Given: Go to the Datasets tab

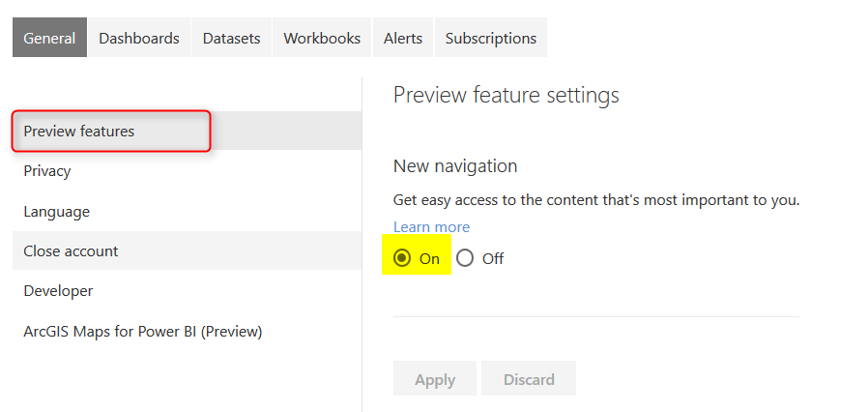Looking at the screenshot, I should click(231, 38).
